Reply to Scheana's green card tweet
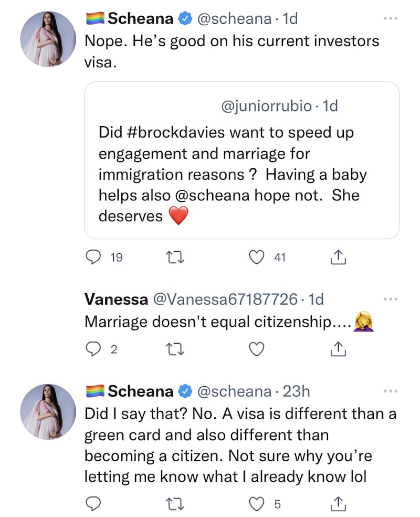This screenshot has width=420, height=517. coord(93,504)
